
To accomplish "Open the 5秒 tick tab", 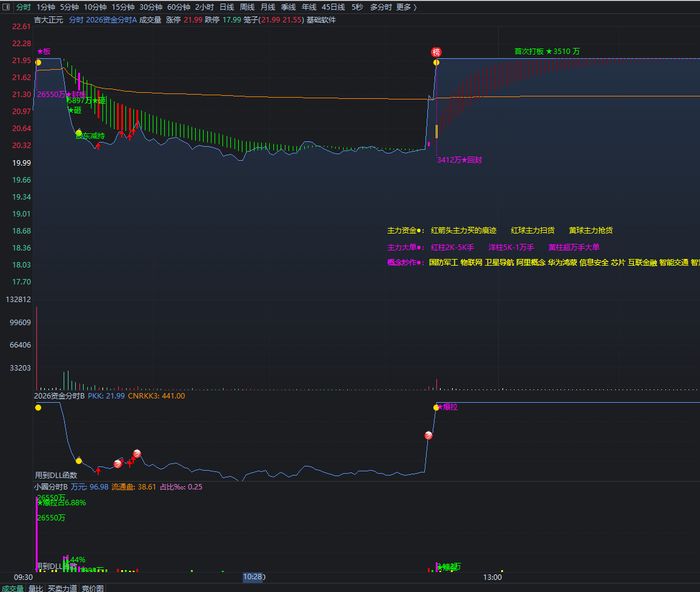I will tap(357, 7).
